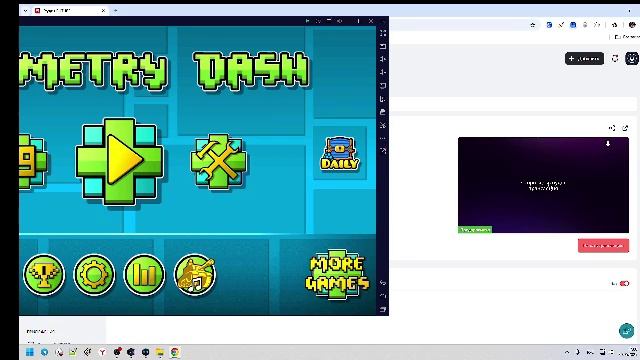Viewport: 640px width, 360px height.
Task: Click the open-in-new-window icon above preview
Action: 625,128
